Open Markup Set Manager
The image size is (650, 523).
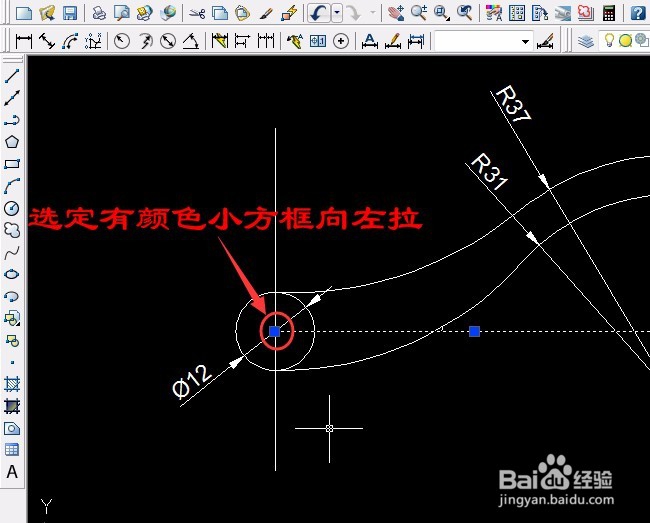point(585,13)
